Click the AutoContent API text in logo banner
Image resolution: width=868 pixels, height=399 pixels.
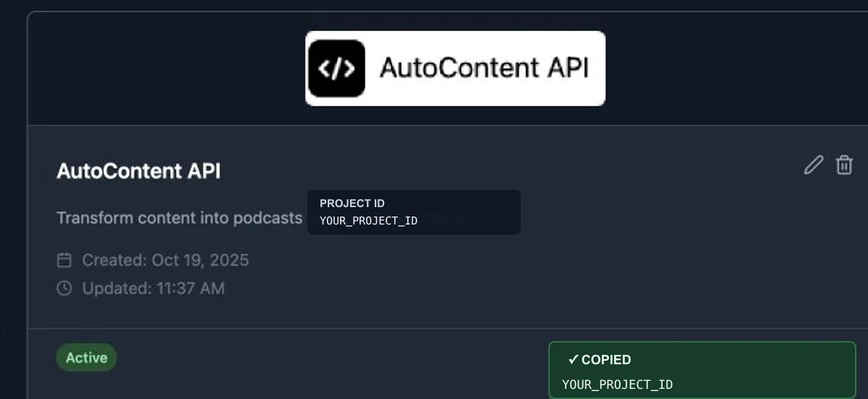[x=484, y=68]
